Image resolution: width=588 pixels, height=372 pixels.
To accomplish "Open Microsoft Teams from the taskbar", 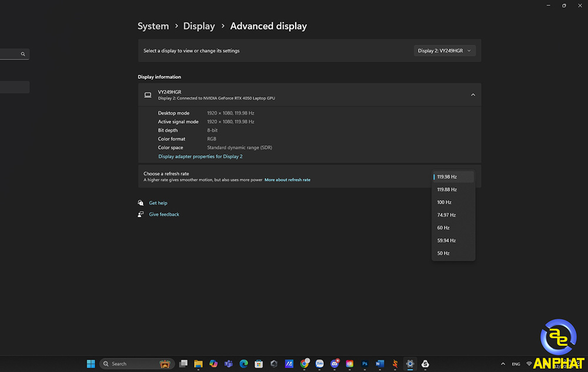I will [x=228, y=364].
